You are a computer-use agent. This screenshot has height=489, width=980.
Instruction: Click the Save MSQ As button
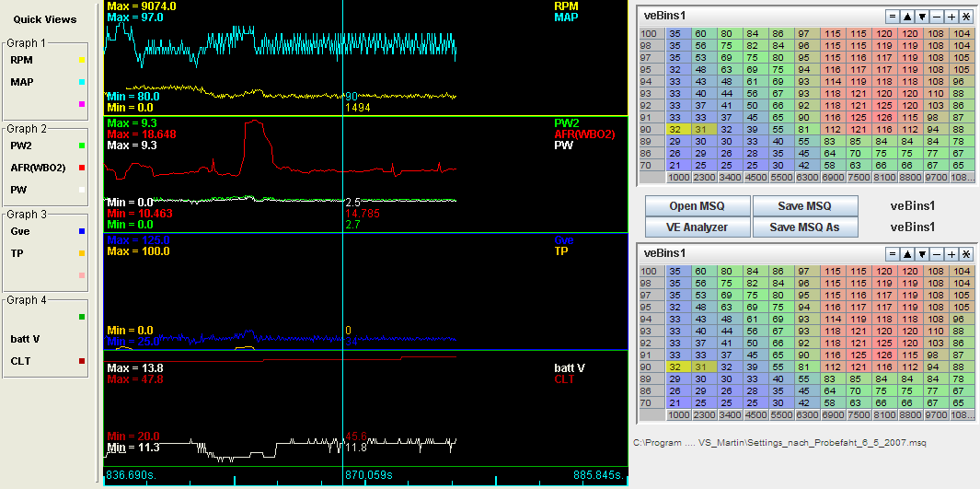click(804, 227)
